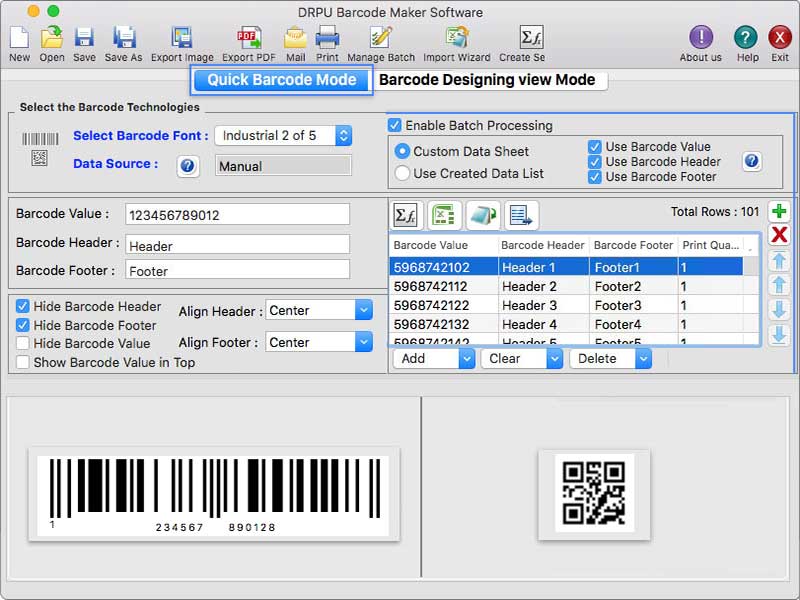Uncheck Hide Barcode Header
Screen dimensions: 800x600
point(23,307)
